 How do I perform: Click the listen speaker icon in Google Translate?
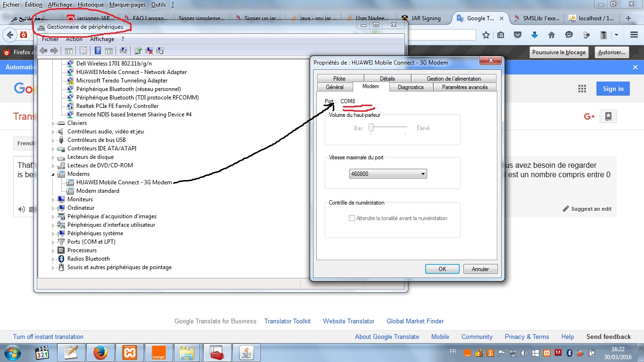(x=22, y=209)
